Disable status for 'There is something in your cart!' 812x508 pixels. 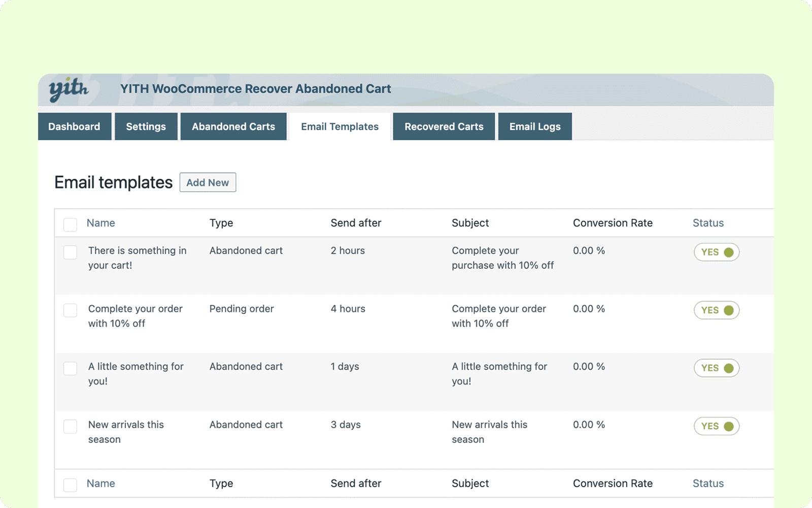pos(716,252)
